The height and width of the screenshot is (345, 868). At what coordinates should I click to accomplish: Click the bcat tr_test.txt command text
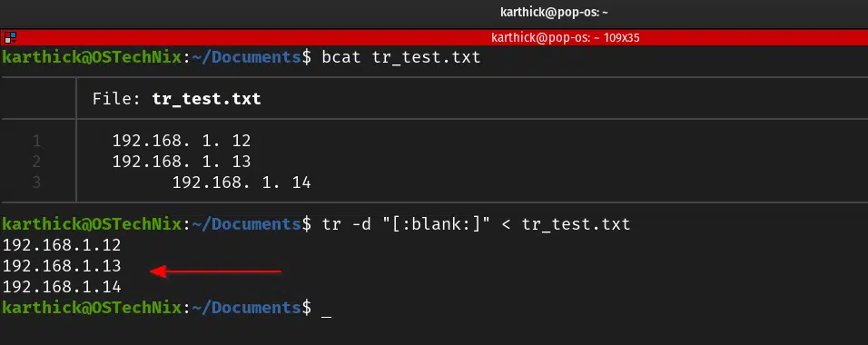tap(401, 57)
